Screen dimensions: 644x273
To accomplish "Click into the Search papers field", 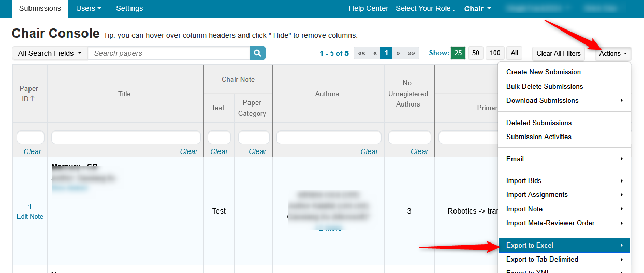I will click(169, 53).
